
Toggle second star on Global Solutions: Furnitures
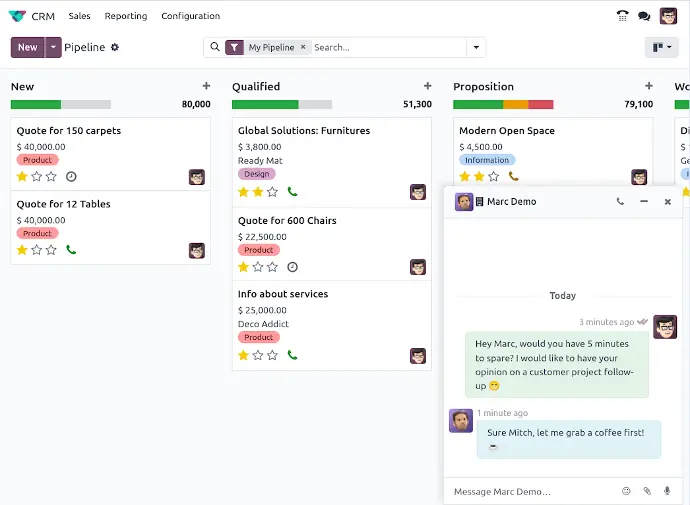[258, 192]
